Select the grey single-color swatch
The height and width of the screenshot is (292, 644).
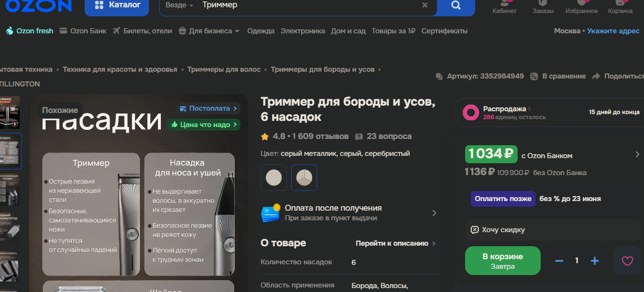pos(274,177)
